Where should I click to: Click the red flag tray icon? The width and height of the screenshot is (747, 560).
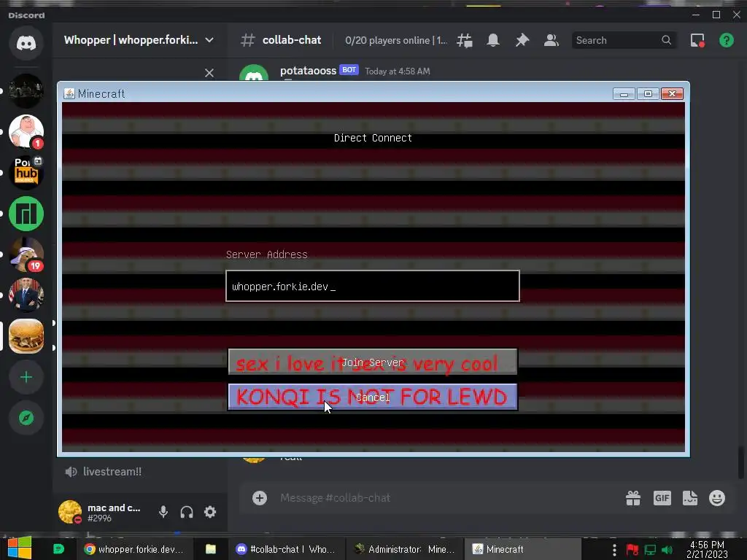pyautogui.click(x=632, y=550)
